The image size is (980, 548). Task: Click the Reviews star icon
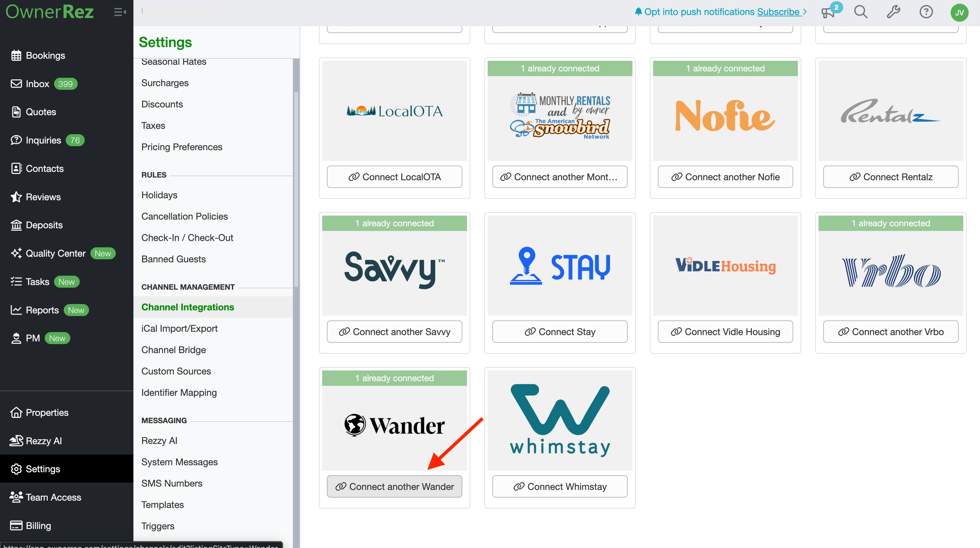[16, 197]
